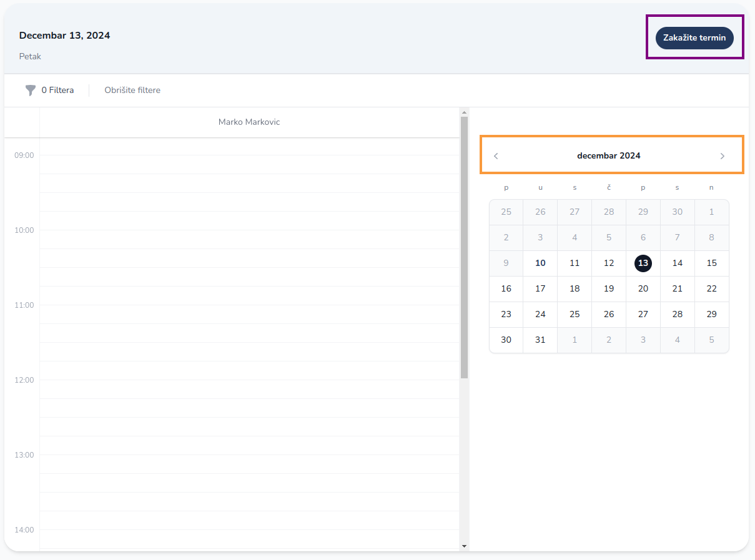Choose December 31 in the calendar
The width and height of the screenshot is (755, 560).
coord(540,340)
